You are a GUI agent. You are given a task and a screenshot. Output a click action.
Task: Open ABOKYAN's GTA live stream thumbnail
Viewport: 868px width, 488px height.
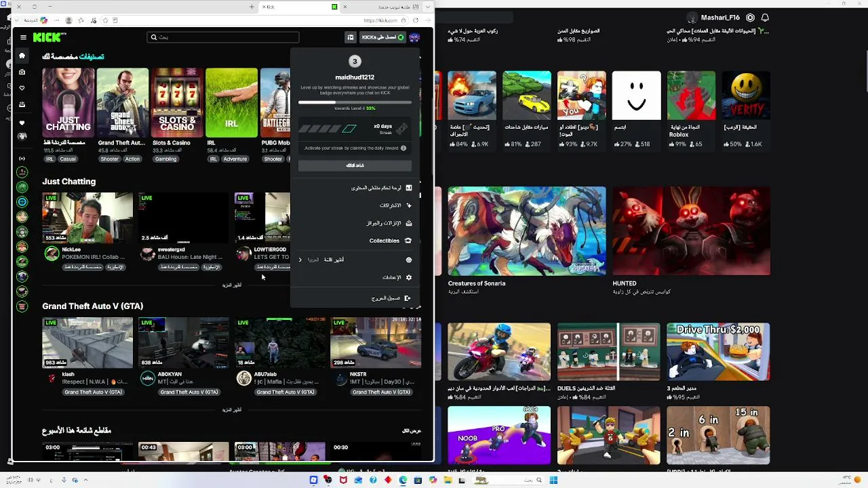[184, 342]
